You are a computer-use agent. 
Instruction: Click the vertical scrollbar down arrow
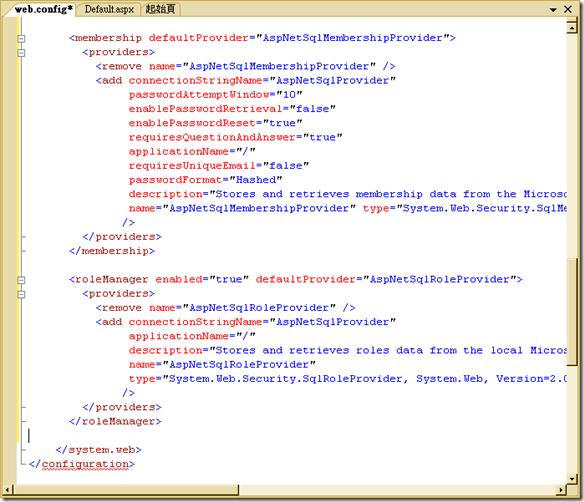[572, 478]
